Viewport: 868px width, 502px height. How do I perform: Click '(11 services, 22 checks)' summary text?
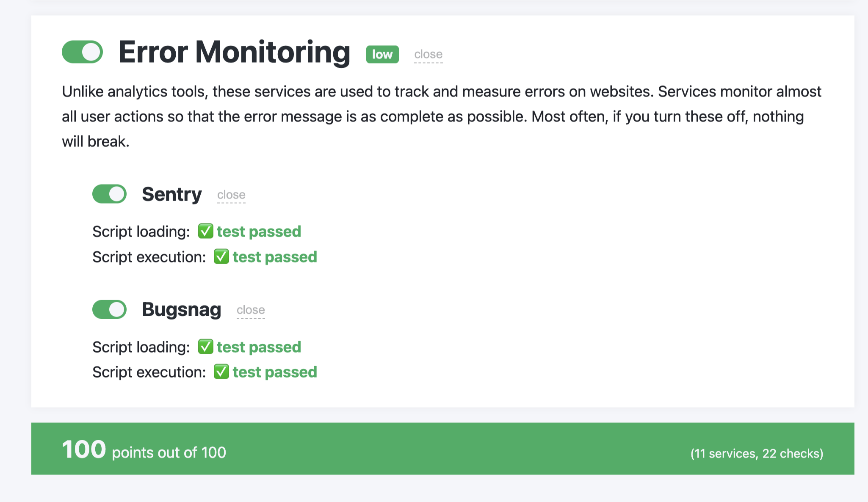(x=757, y=453)
